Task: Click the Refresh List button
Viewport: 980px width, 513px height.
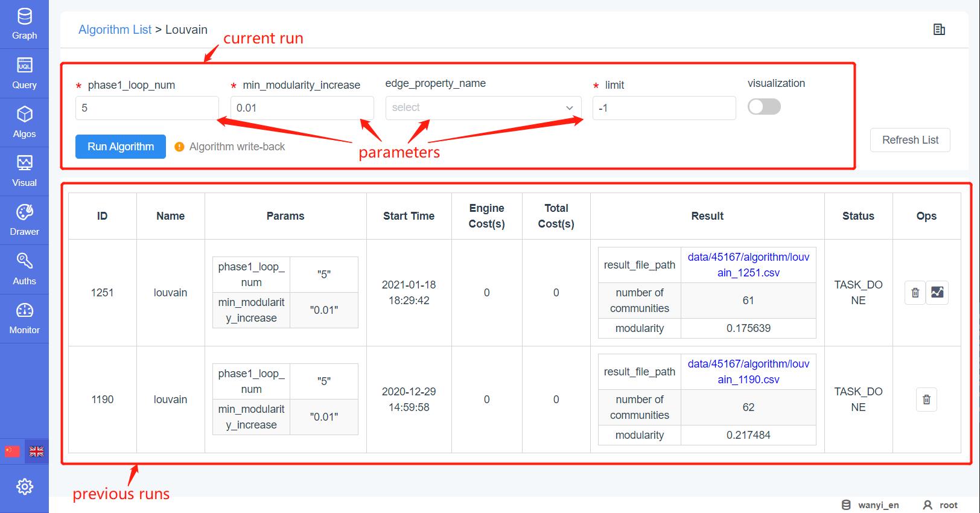Action: [x=910, y=140]
